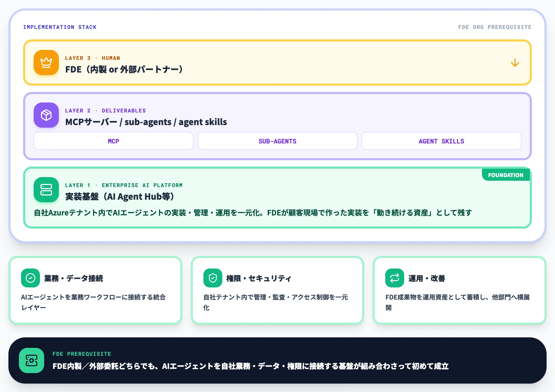555x392 pixels.
Task: Click the banner sentence starting FDE内製／外部委託どちらでも
Action: tap(251, 366)
